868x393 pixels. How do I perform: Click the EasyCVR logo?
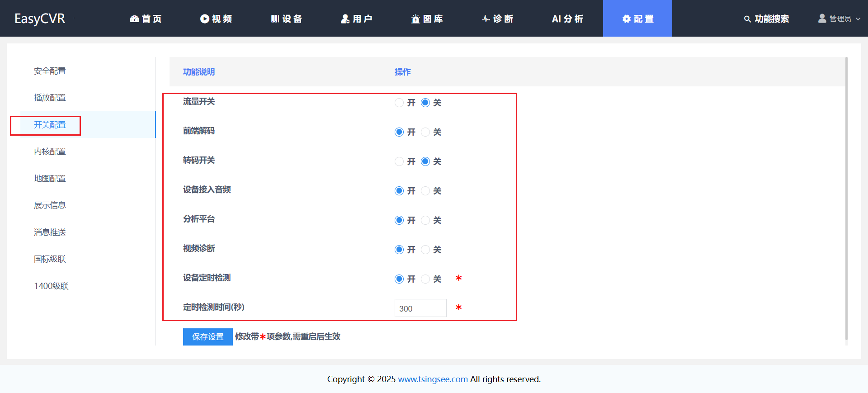tap(40, 19)
